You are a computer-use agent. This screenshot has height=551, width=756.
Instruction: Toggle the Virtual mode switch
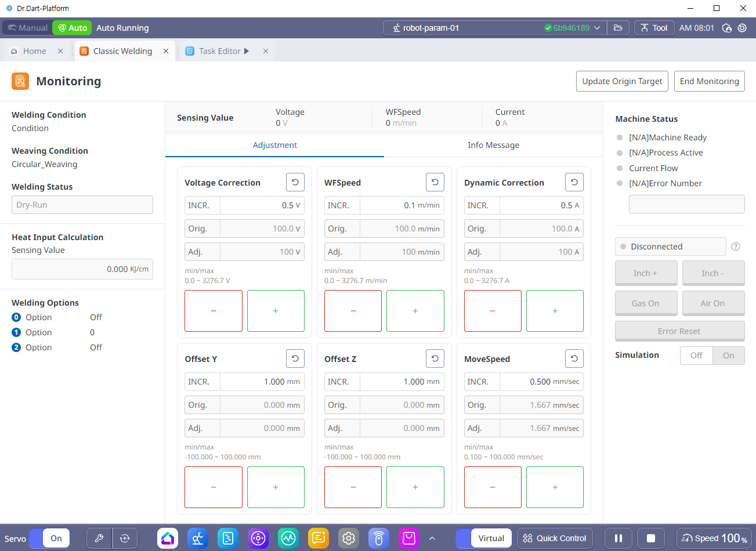[484, 538]
